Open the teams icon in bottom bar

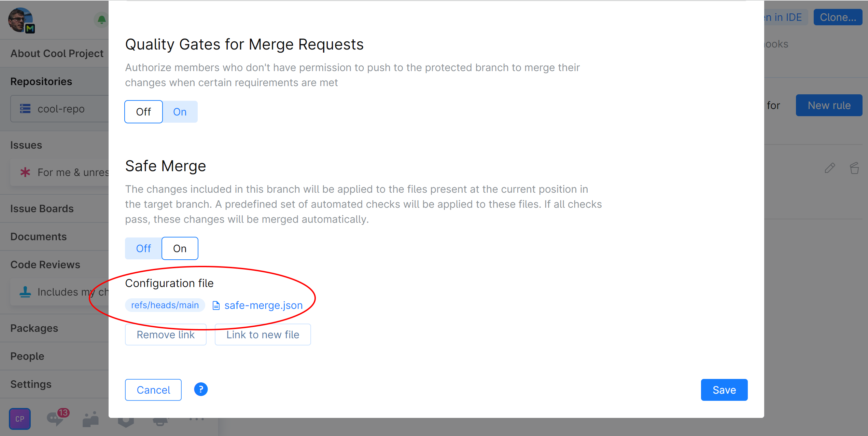click(x=90, y=419)
